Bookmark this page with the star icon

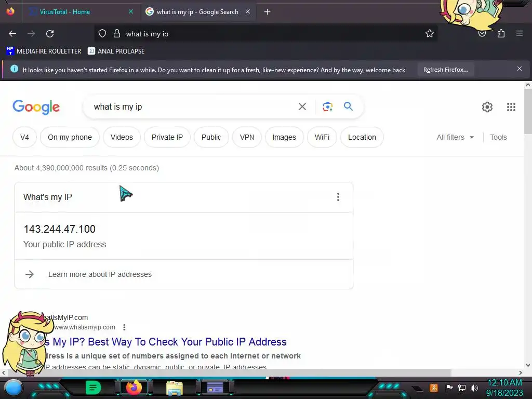(x=430, y=34)
